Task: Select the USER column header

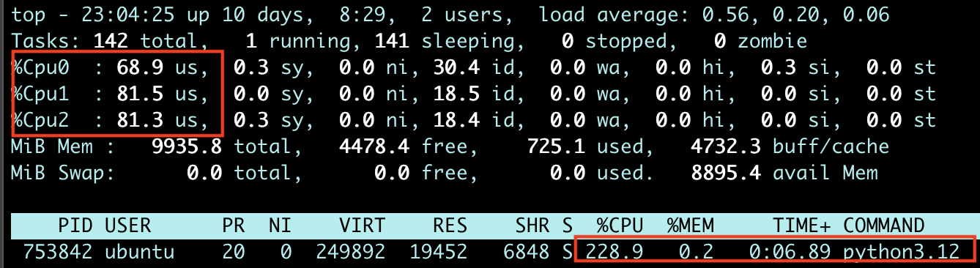Action: [x=127, y=225]
